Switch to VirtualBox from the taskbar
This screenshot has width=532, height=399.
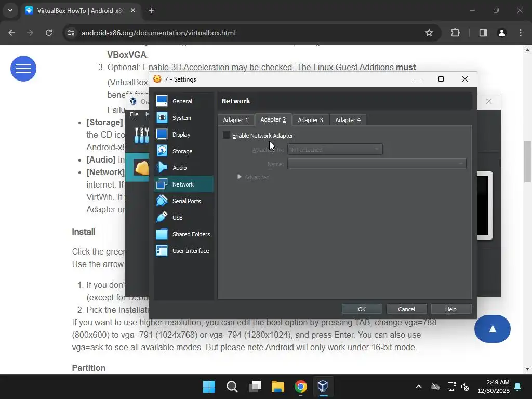point(323,387)
